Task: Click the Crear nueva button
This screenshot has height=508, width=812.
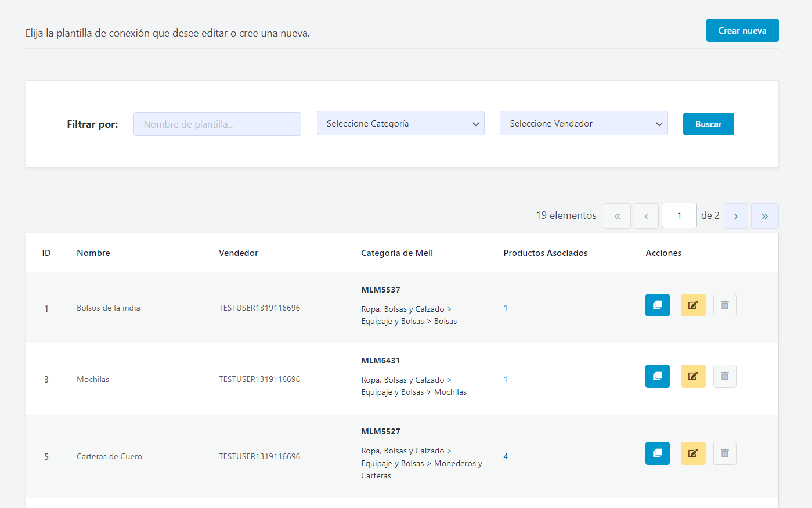Action: tap(742, 31)
